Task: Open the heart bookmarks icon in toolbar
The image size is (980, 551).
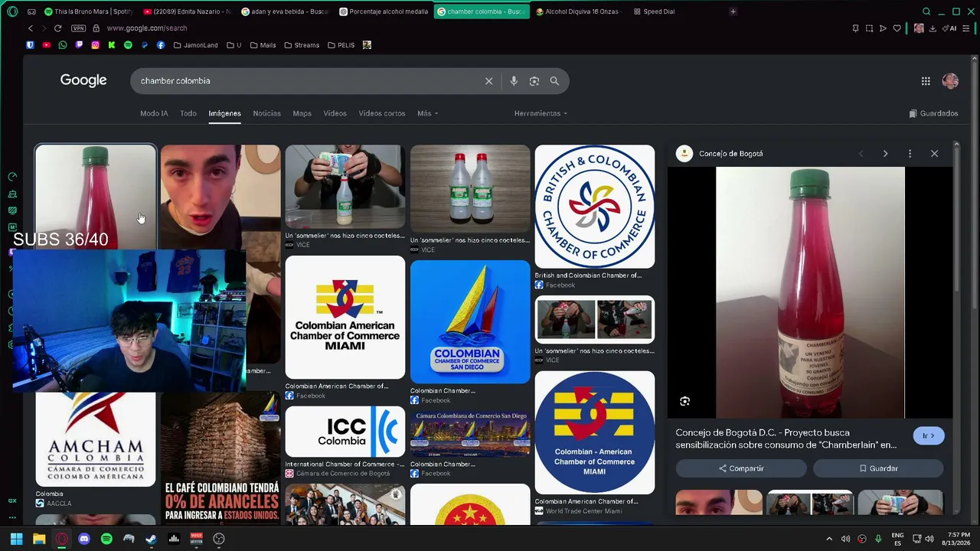Action: click(897, 28)
